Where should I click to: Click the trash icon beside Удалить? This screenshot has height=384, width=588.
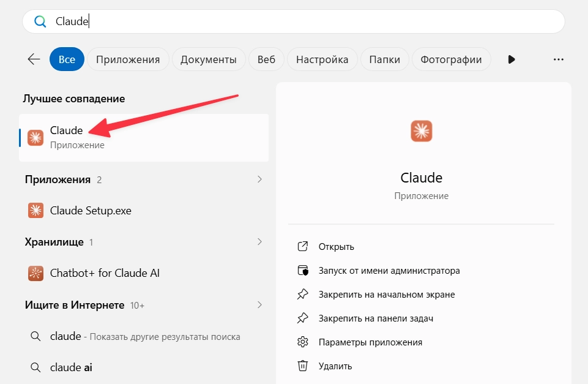(x=303, y=366)
